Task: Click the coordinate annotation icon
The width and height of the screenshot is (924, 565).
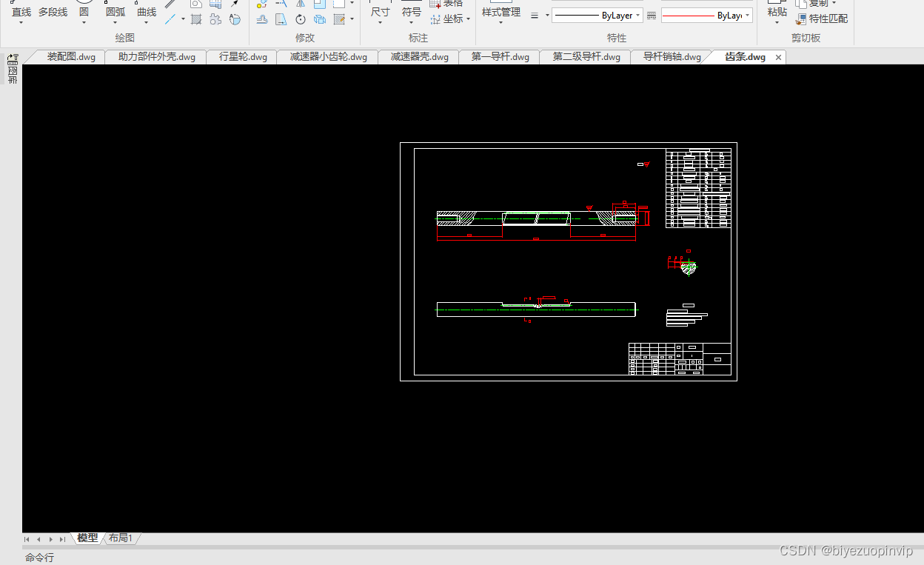Action: pos(435,19)
